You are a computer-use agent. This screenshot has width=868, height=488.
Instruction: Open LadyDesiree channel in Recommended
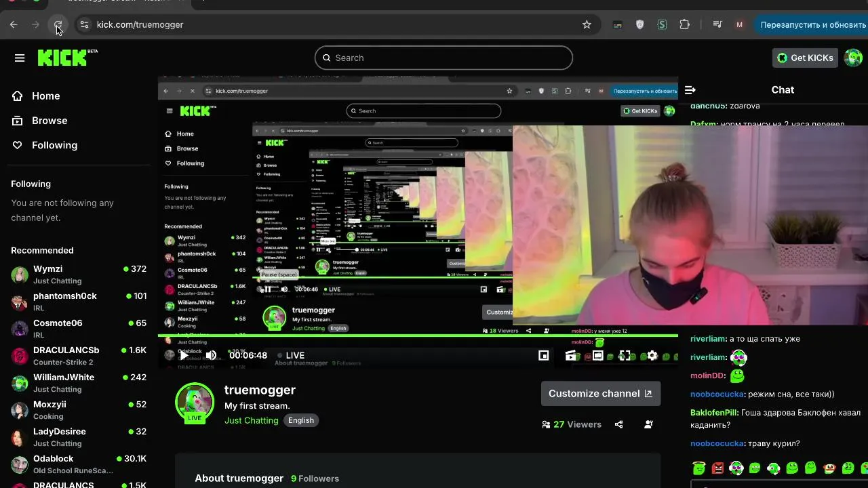click(x=79, y=436)
